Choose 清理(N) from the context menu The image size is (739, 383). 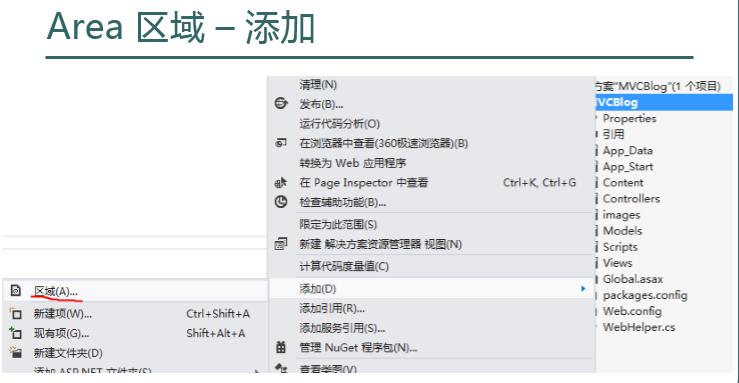pyautogui.click(x=318, y=85)
